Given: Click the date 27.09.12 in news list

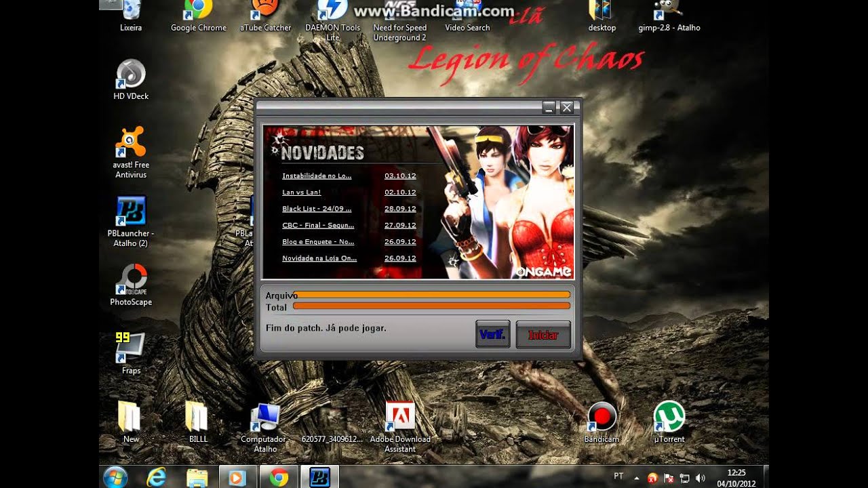Looking at the screenshot, I should pyautogui.click(x=400, y=225).
